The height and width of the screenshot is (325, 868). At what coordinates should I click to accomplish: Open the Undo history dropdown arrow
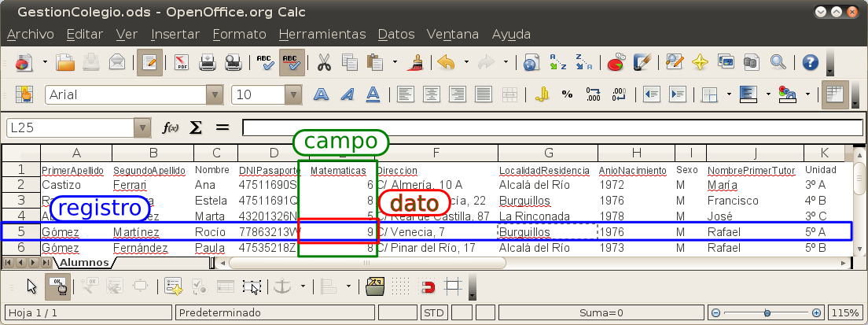tap(466, 63)
